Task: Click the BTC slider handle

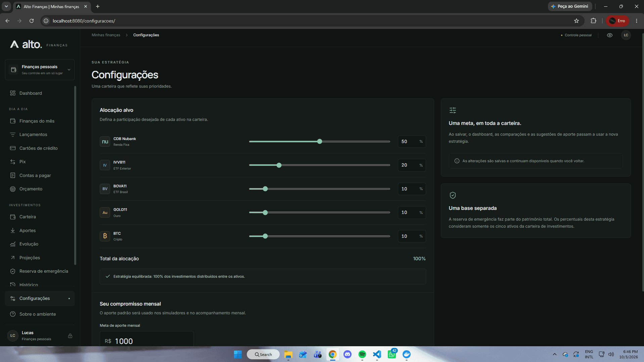Action: point(265,236)
